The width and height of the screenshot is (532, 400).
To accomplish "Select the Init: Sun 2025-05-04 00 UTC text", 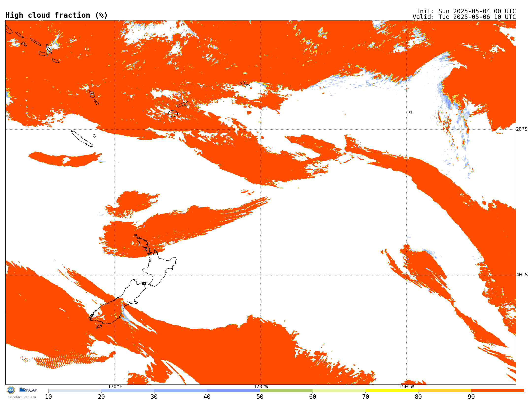I will (x=466, y=11).
